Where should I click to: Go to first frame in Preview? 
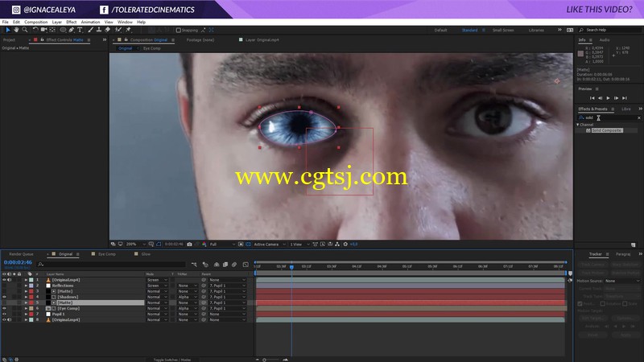tap(592, 98)
